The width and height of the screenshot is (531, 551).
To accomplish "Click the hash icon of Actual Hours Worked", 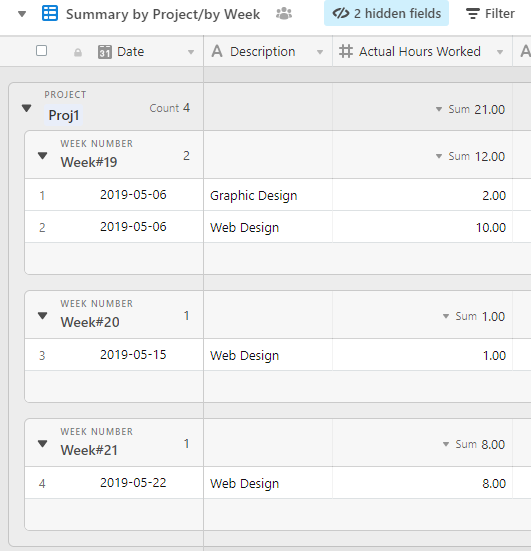I will 345,52.
